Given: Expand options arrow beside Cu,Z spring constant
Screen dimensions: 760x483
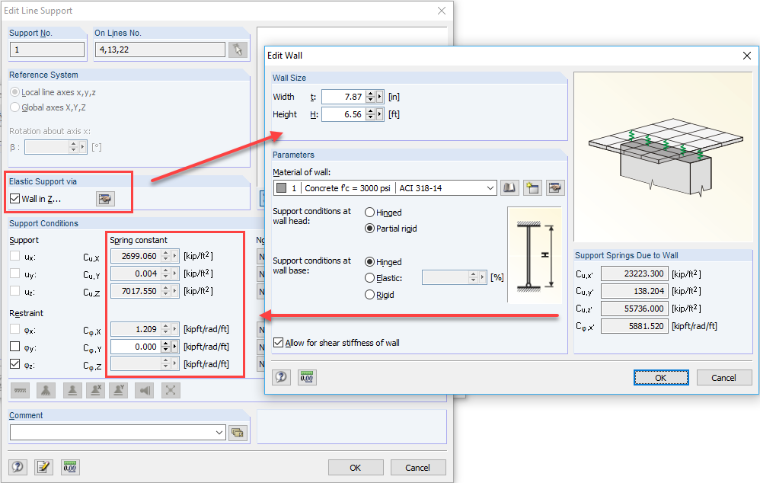Looking at the screenshot, I should point(174,291).
